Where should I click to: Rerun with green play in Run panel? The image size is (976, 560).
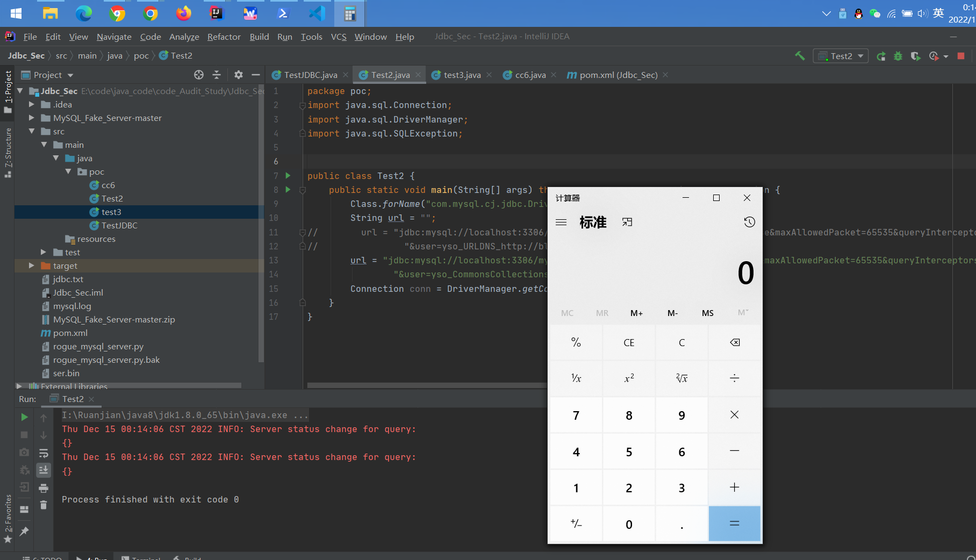click(x=24, y=417)
